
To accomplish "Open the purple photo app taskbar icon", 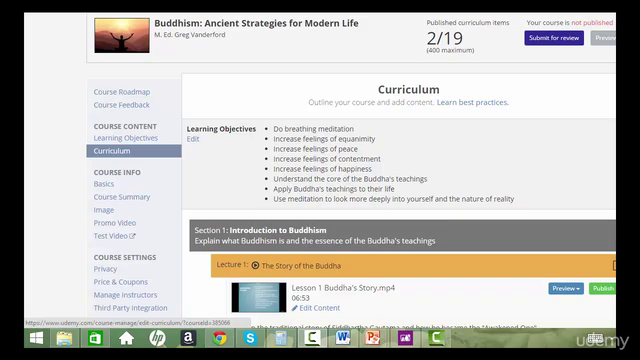I will coord(405,338).
